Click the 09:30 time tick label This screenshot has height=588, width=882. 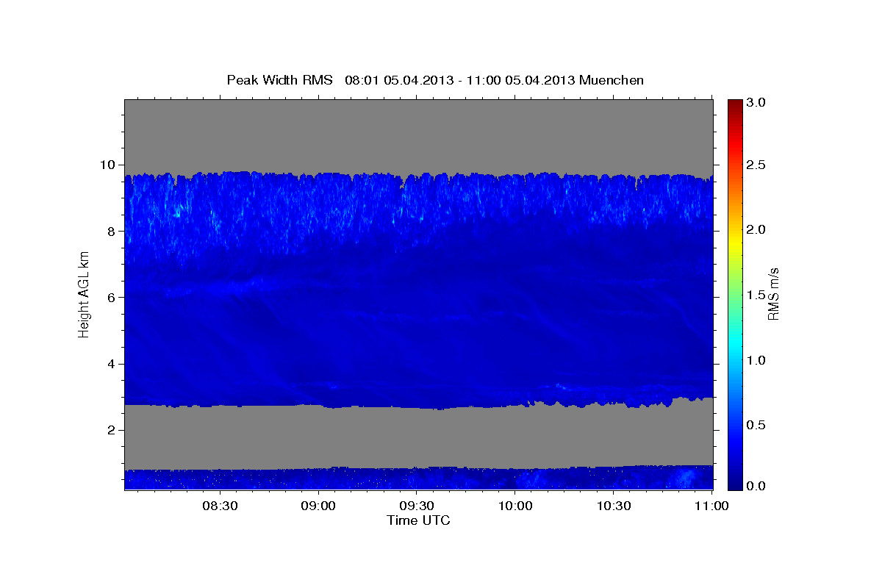417,506
